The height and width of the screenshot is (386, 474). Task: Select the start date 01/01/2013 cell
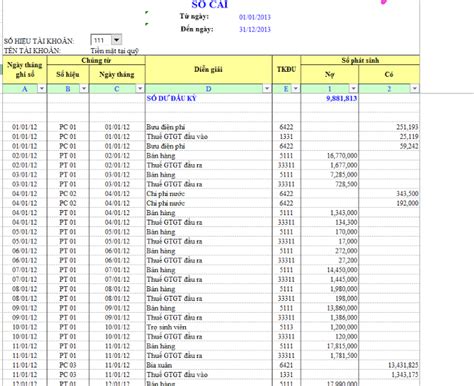(x=255, y=17)
